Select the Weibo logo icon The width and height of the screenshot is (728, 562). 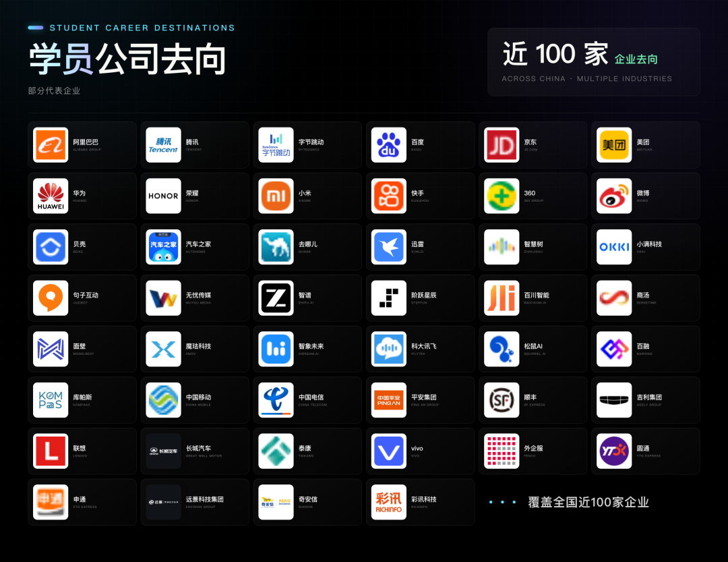tap(614, 196)
